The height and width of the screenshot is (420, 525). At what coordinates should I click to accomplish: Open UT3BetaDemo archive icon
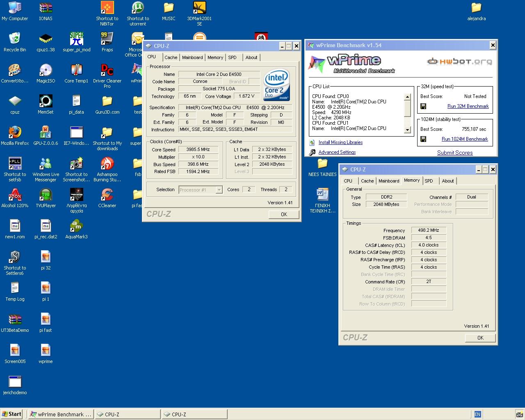15,323
